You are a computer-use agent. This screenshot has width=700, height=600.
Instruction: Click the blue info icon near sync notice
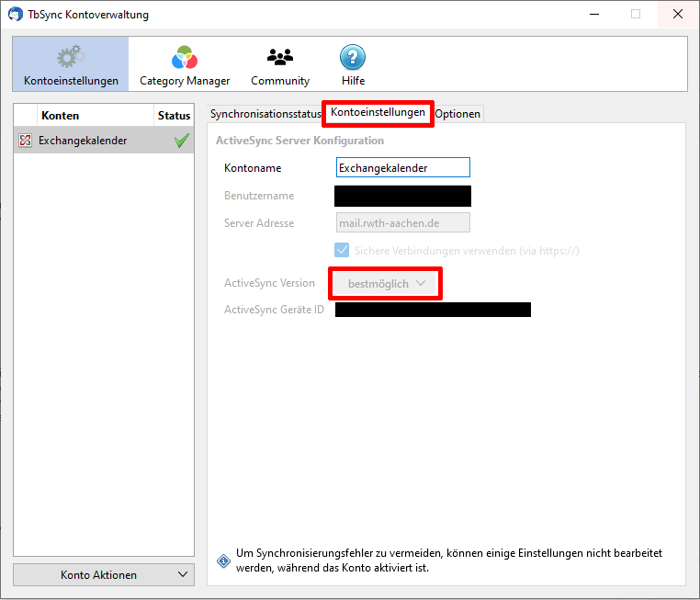point(223,560)
